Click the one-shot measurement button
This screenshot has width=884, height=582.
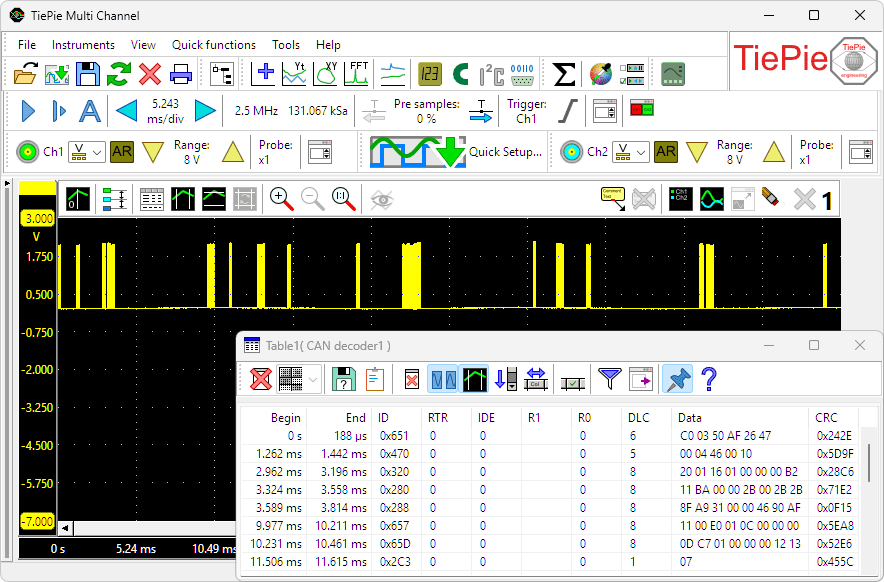click(59, 111)
